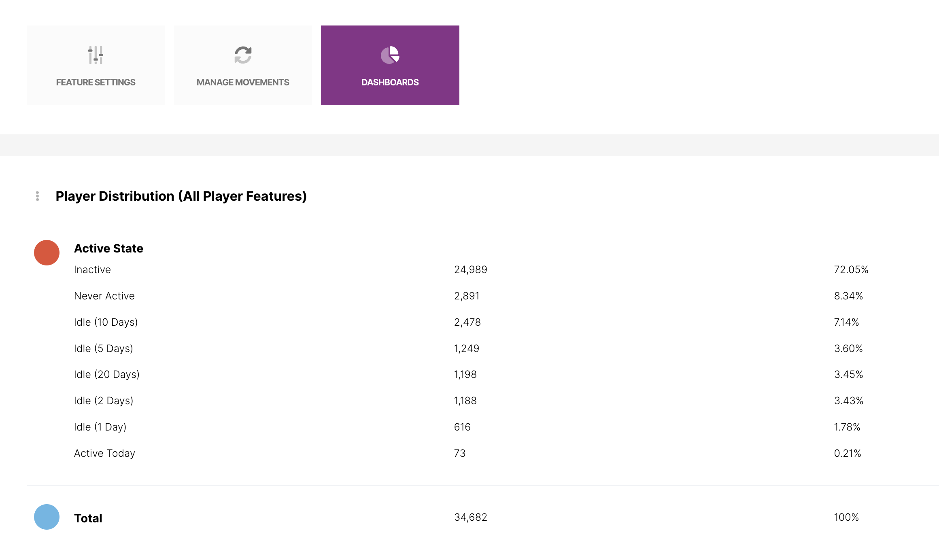
Task: Click the Idle (10 Days) row label
Action: click(x=106, y=322)
